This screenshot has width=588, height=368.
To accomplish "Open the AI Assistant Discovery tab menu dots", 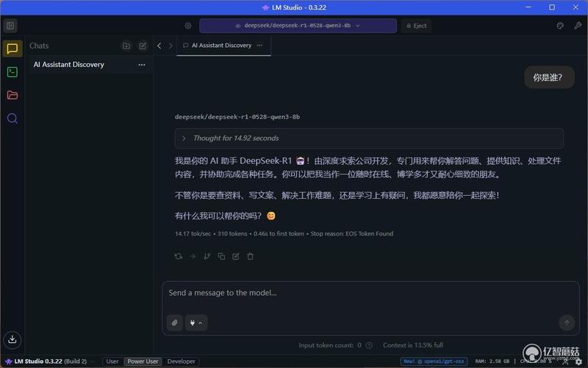I will click(x=259, y=45).
